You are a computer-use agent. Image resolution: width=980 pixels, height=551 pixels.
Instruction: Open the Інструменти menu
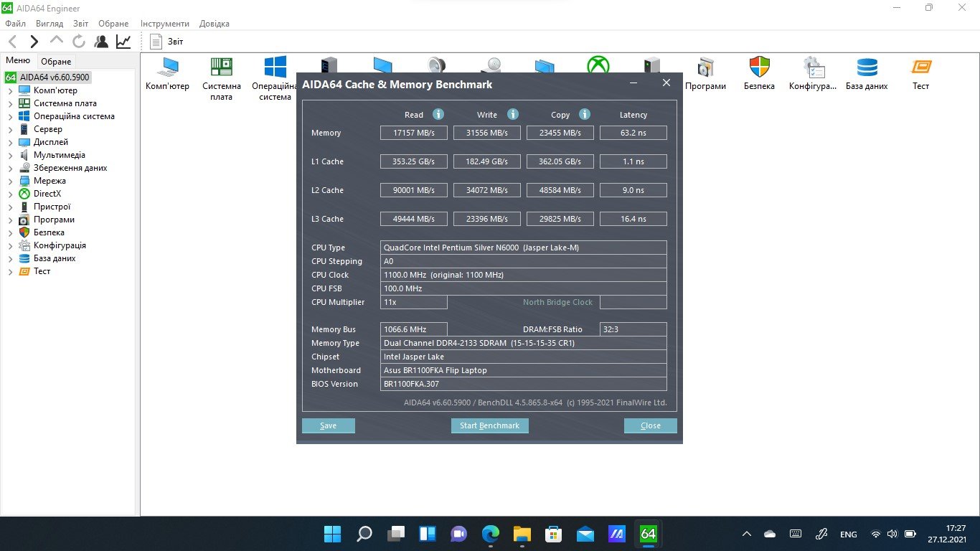[x=165, y=24]
